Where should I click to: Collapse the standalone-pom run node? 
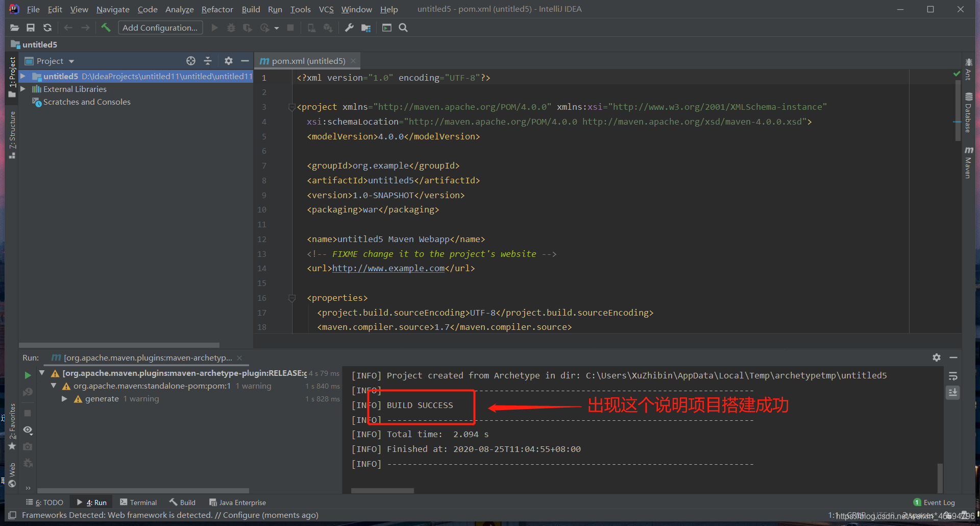[x=54, y=386]
